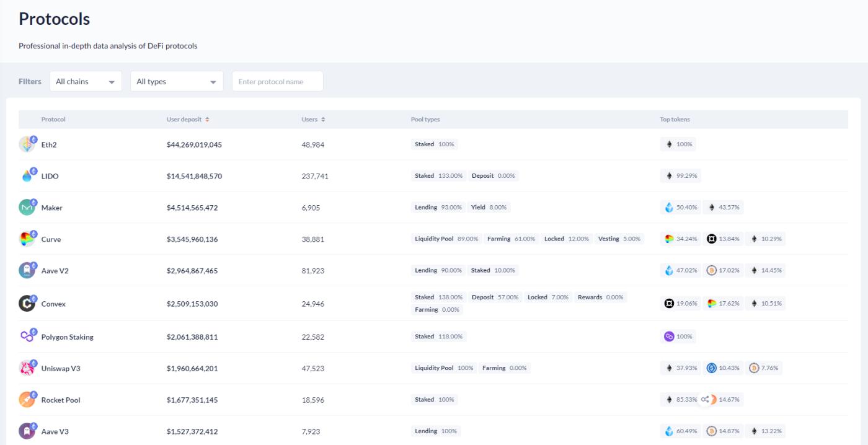Expand the All types dropdown filter
Screen dimensions: 868x445
click(x=176, y=81)
